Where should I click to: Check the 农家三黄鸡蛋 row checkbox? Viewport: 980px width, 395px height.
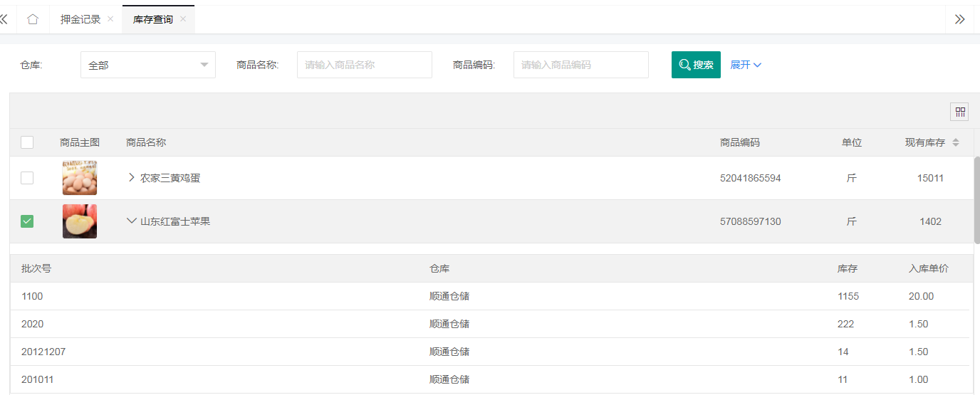[x=27, y=178]
